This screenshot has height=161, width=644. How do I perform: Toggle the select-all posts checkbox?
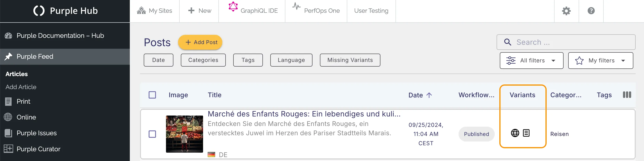(152, 95)
